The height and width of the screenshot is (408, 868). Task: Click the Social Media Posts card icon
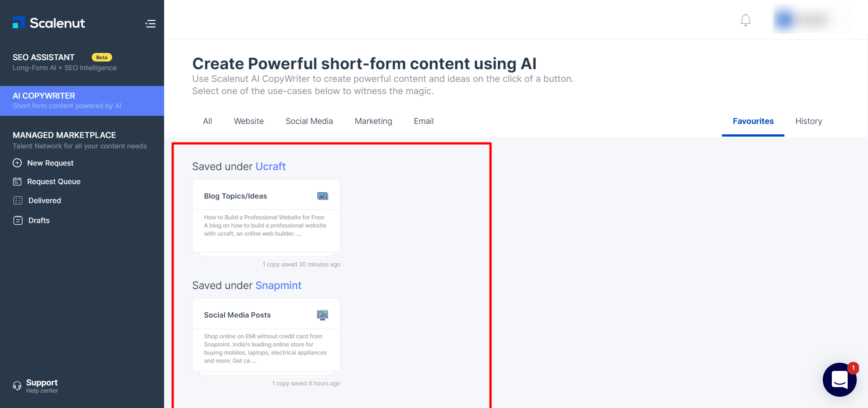click(322, 315)
